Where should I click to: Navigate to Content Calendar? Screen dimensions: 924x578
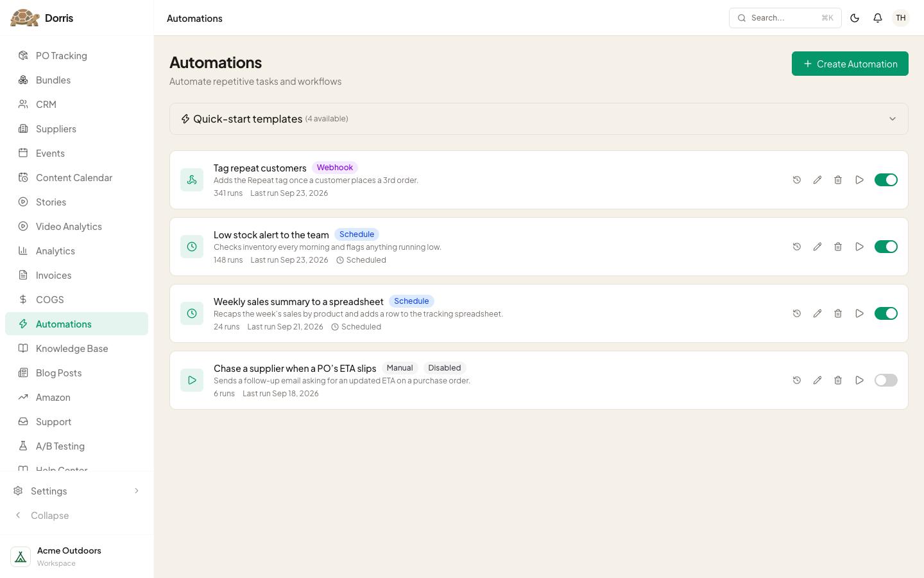[77, 177]
